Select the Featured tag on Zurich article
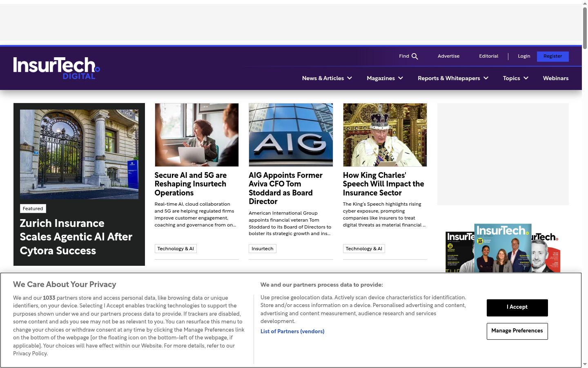The height and width of the screenshot is (368, 588). coord(33,209)
